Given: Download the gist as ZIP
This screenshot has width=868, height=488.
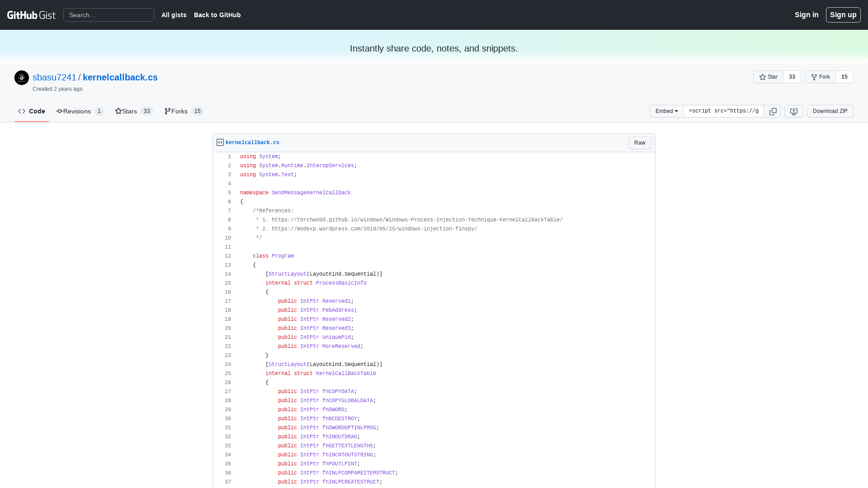Looking at the screenshot, I should coord(830,111).
